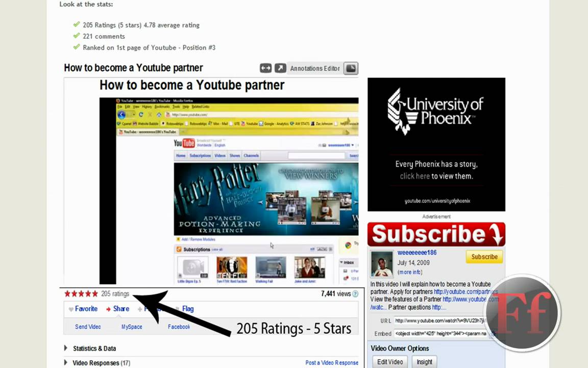The width and height of the screenshot is (588, 368).
Task: Click the '205 ratings' count text
Action: click(115, 294)
